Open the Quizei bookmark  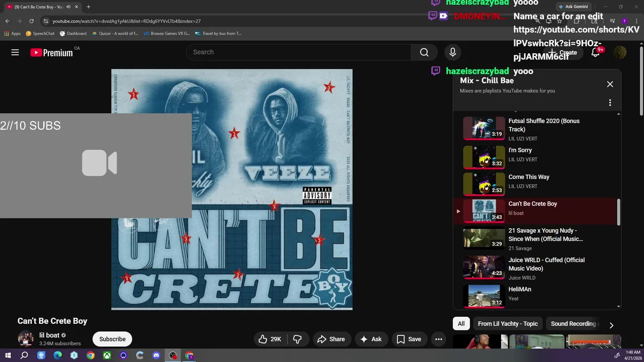[115, 34]
